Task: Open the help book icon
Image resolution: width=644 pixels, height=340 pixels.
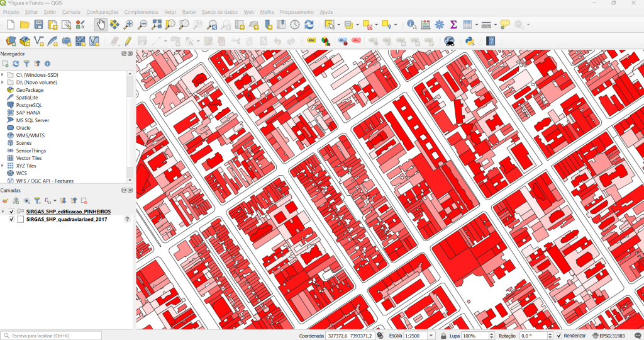Action: [491, 41]
